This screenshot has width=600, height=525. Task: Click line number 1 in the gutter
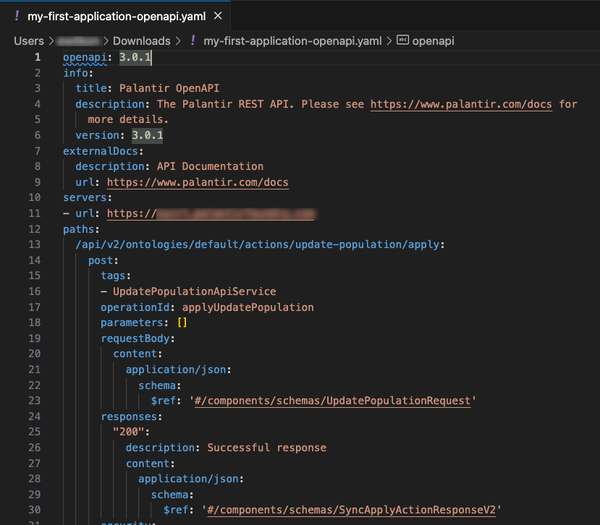pyautogui.click(x=38, y=57)
